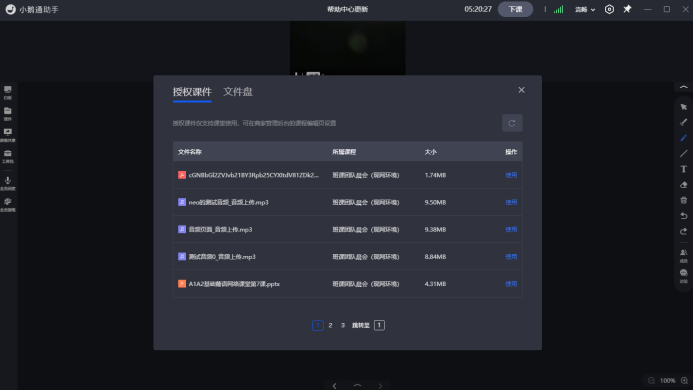Viewport: 693px width, 390px height.
Task: Select the pointer cursor tool
Action: pos(683,107)
